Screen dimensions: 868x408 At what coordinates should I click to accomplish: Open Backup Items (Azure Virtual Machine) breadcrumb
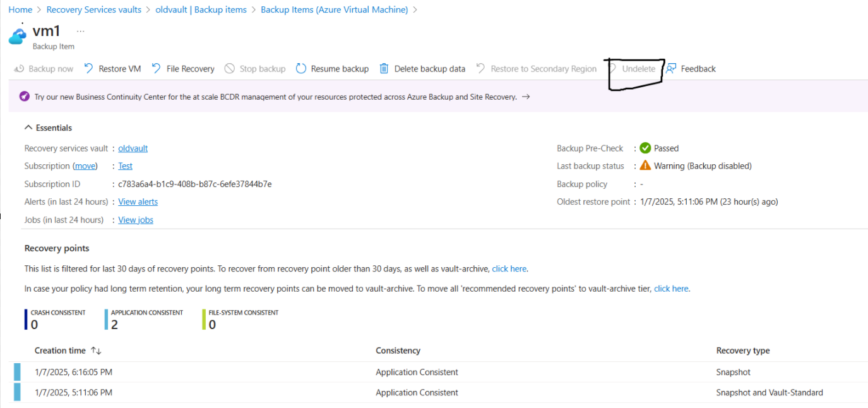(335, 9)
